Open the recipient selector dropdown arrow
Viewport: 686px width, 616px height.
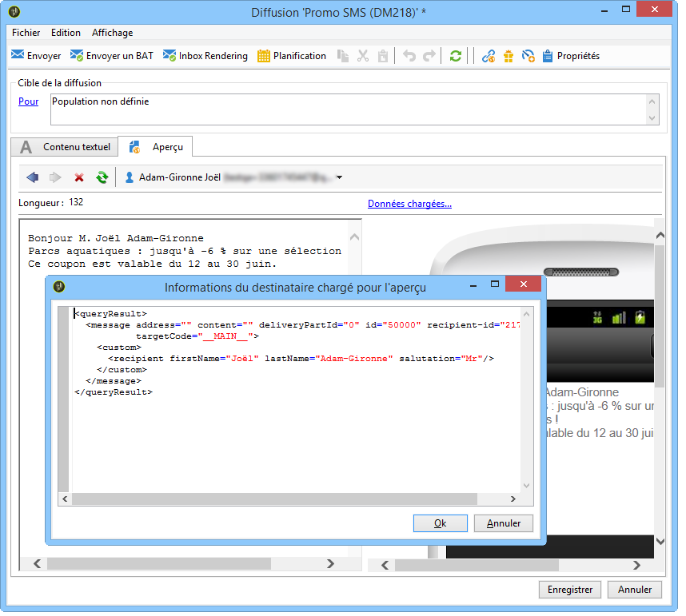click(339, 177)
